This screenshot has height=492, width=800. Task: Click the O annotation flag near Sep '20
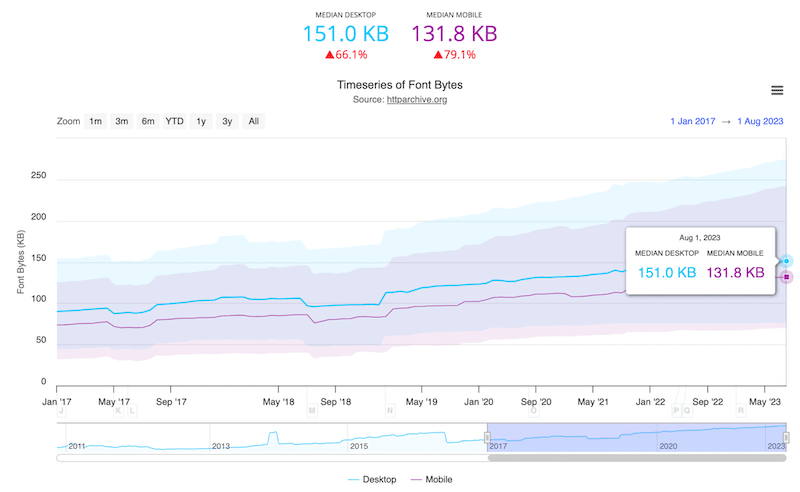tap(533, 410)
